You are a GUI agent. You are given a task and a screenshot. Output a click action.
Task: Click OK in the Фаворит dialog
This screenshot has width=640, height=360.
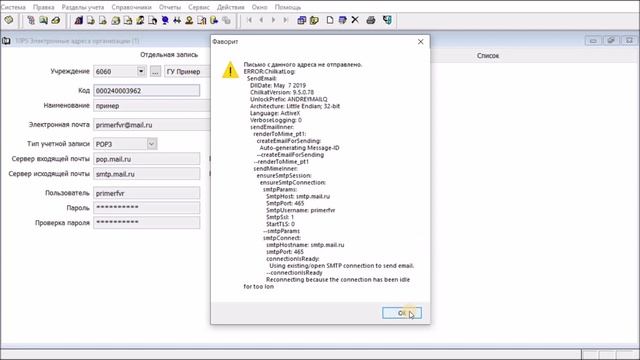pyautogui.click(x=402, y=313)
